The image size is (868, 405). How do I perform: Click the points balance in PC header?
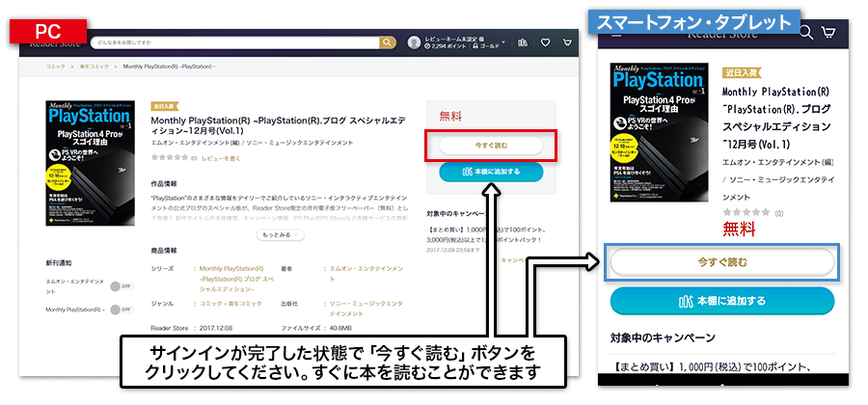[447, 46]
